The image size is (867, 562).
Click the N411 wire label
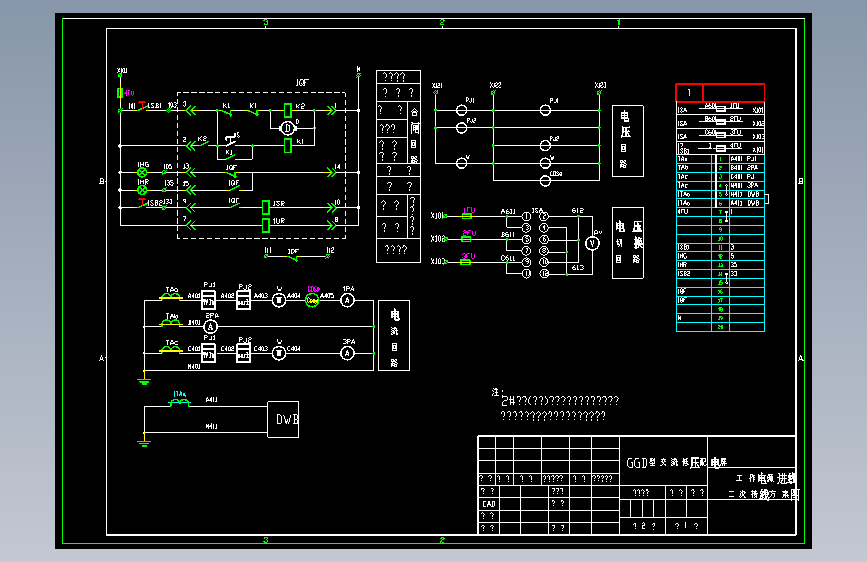[211, 426]
